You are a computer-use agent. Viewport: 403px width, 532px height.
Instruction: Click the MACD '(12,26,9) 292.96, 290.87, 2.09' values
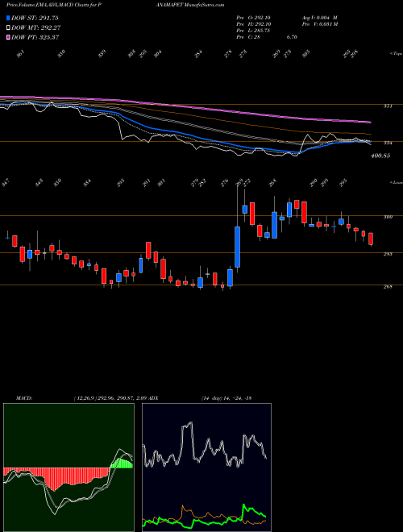click(110, 398)
